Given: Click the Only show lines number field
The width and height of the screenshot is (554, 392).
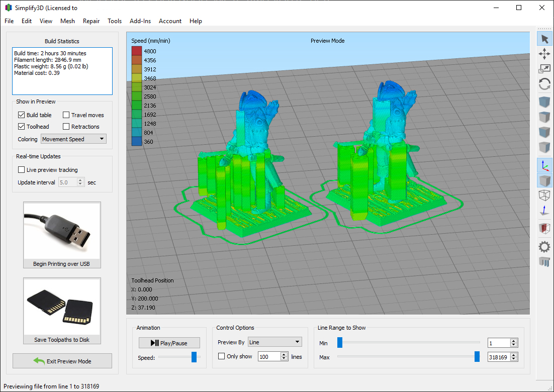Looking at the screenshot, I should tap(269, 357).
